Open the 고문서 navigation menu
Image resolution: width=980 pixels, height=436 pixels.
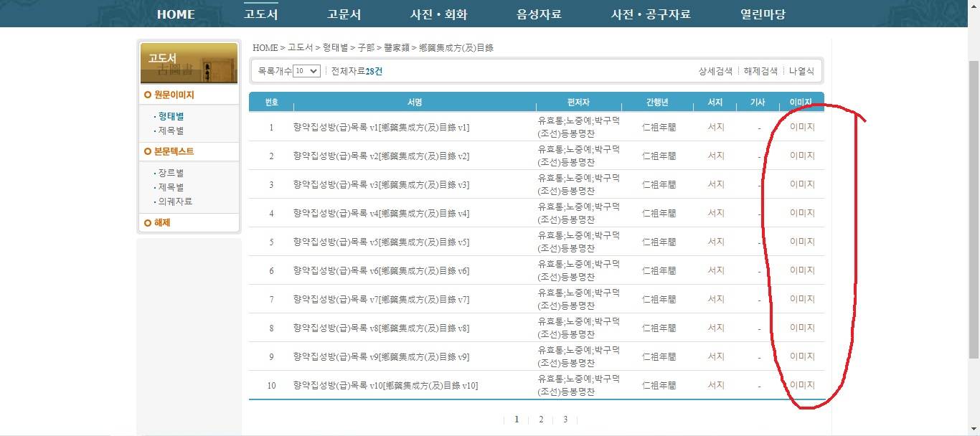(344, 14)
